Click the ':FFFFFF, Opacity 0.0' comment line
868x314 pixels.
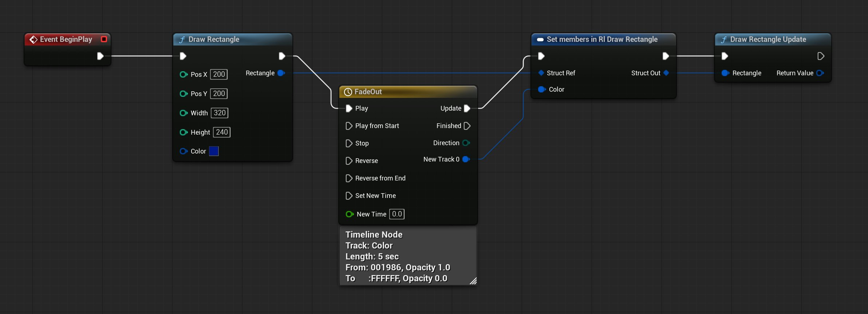(408, 278)
